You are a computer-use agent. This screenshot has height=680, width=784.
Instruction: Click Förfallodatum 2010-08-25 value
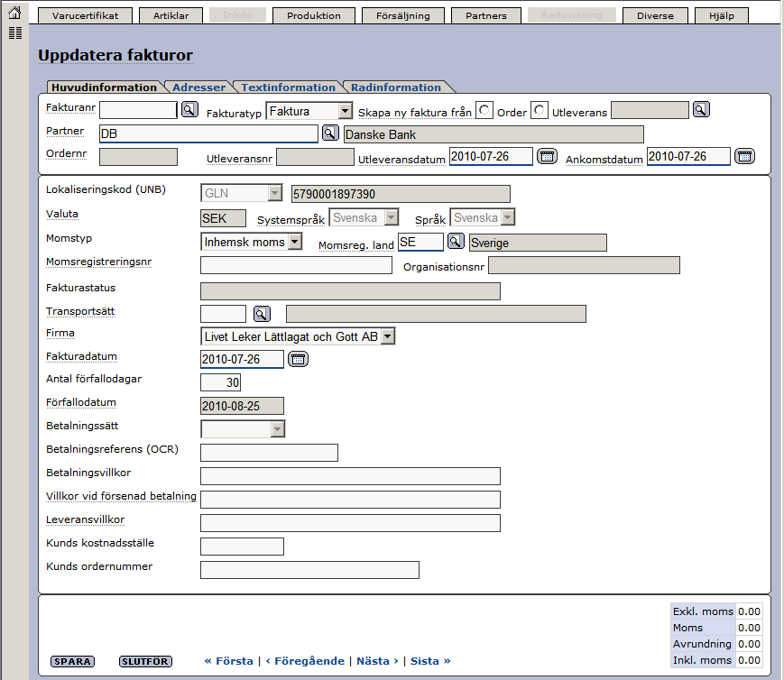click(x=242, y=406)
